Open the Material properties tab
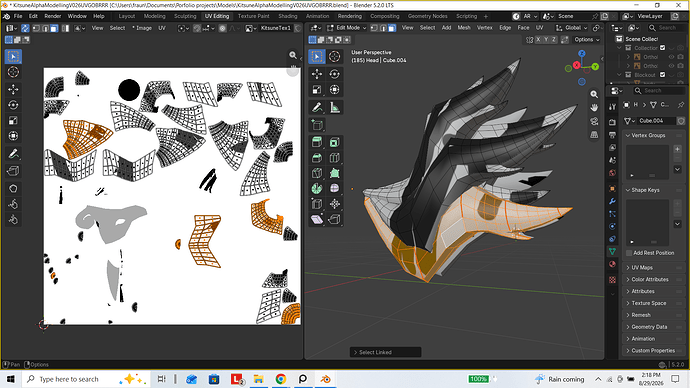Viewport: 690px width, 388px height. (612, 264)
